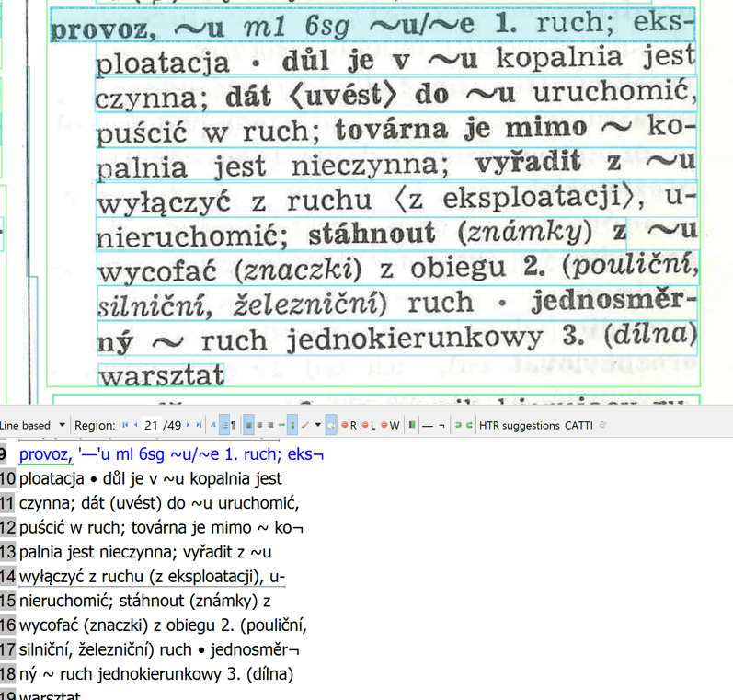733x700 pixels.
Task: Click the region number field showing 21
Action: [x=151, y=425]
